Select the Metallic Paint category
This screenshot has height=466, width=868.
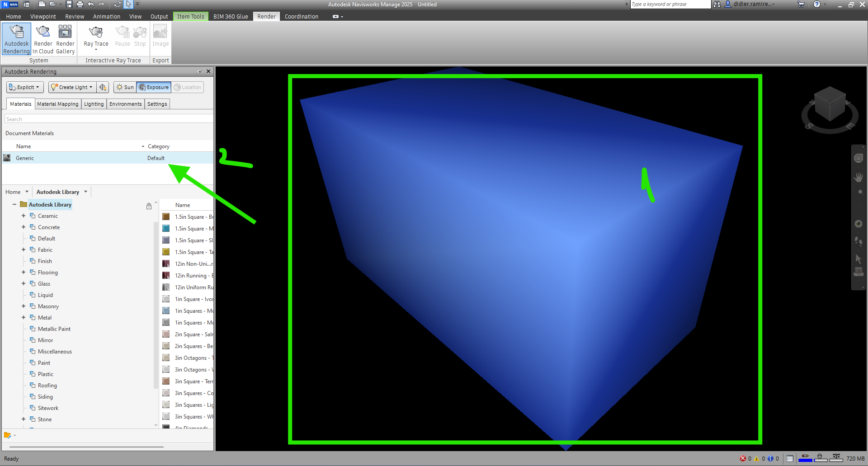[54, 329]
